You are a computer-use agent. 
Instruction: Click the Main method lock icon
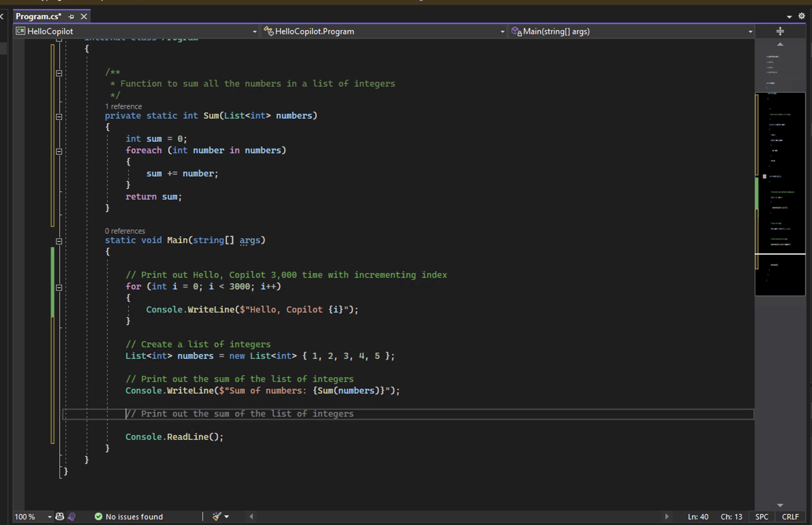coord(516,31)
